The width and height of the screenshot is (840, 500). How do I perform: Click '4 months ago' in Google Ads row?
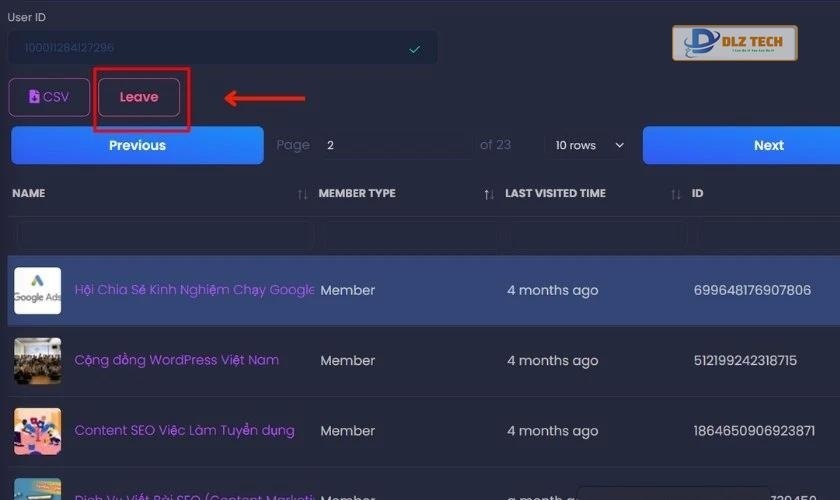[x=552, y=290]
